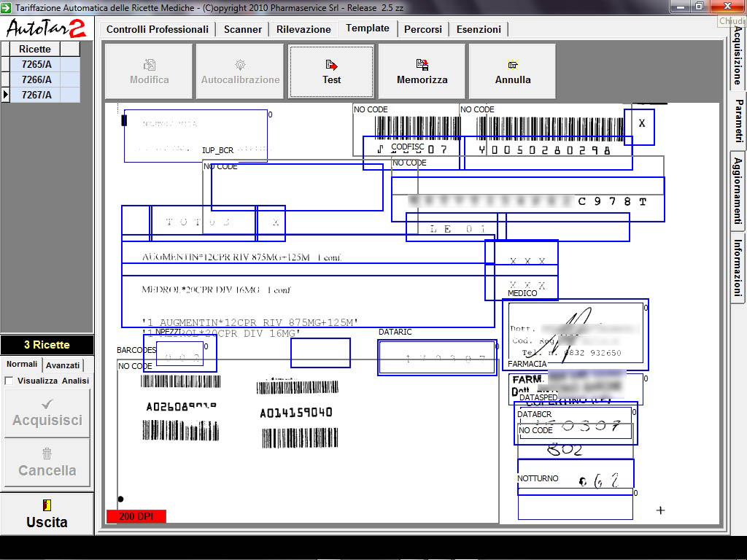Go to the Percorsi tab
This screenshot has width=747, height=560.
tap(423, 29)
